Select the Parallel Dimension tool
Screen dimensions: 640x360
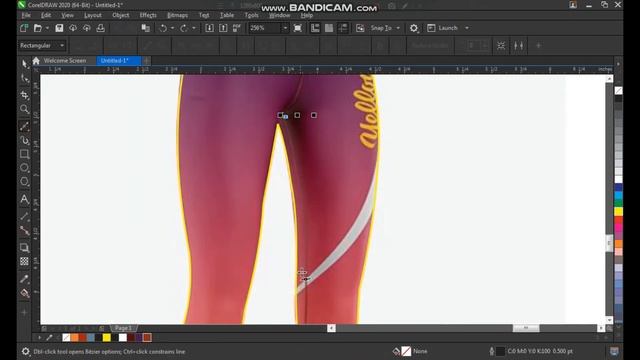tap(24, 216)
